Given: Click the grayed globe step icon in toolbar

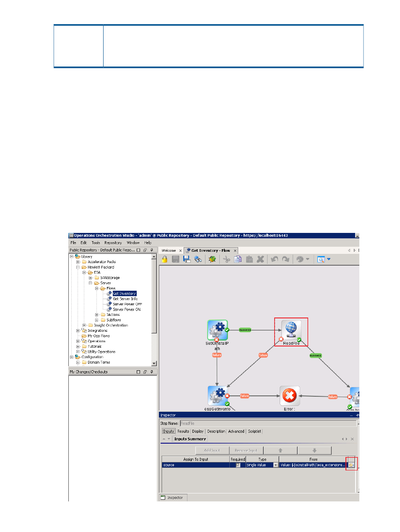Looking at the screenshot, I should (300, 259).
